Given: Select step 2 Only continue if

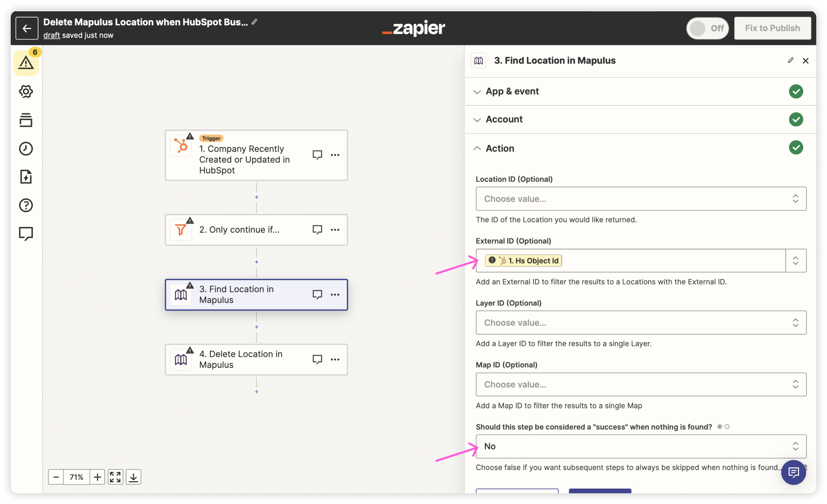Looking at the screenshot, I should point(256,230).
